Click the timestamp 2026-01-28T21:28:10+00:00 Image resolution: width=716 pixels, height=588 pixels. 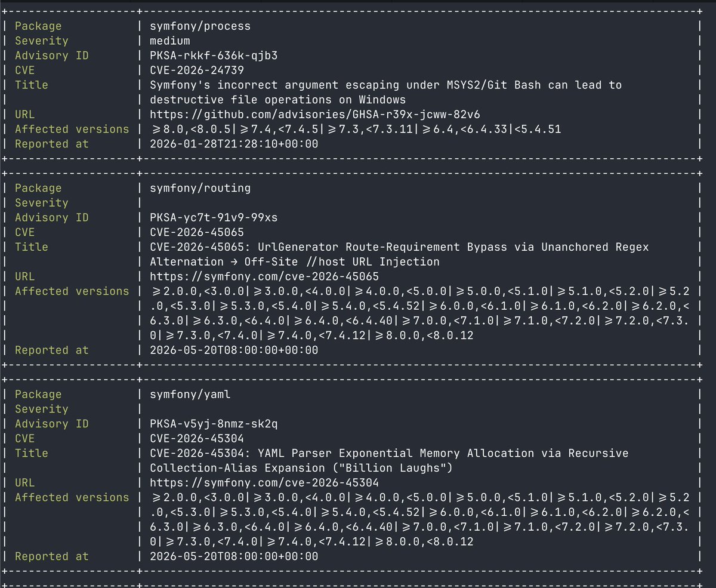234,144
